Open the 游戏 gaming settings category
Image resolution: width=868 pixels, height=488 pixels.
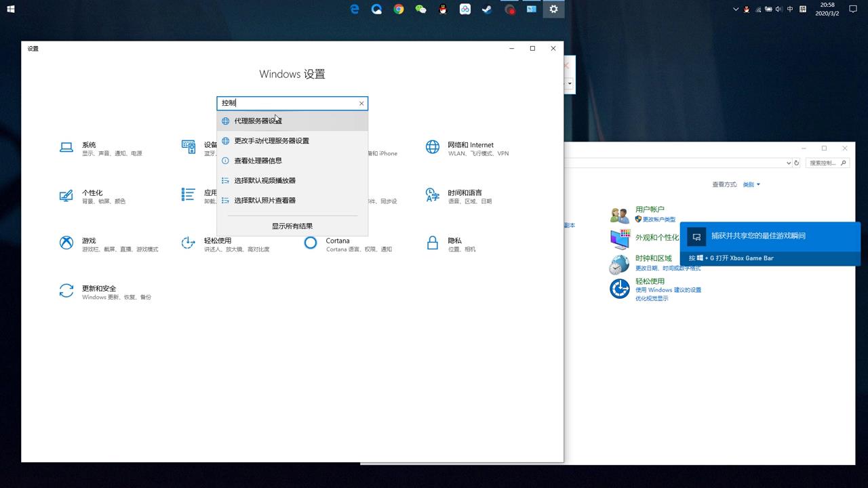click(x=108, y=244)
